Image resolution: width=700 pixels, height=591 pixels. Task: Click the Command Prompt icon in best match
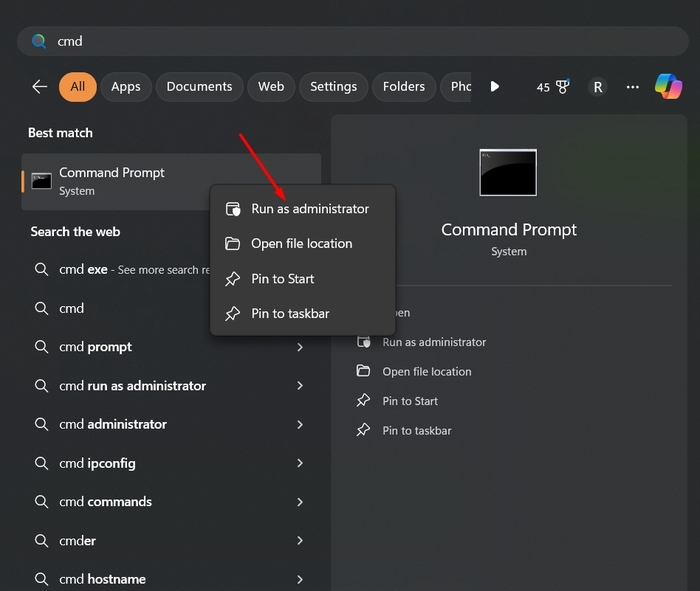point(42,181)
